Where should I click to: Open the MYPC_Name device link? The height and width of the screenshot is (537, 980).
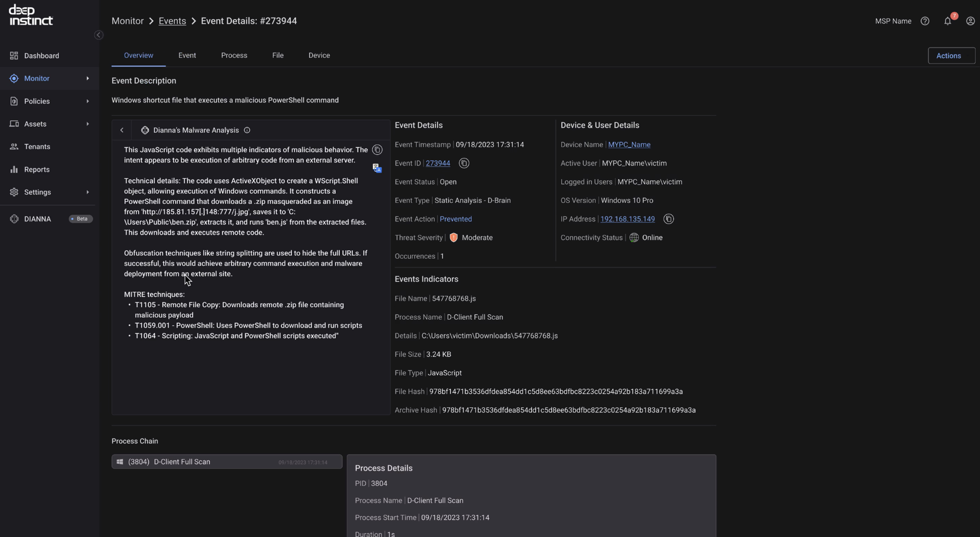(629, 145)
